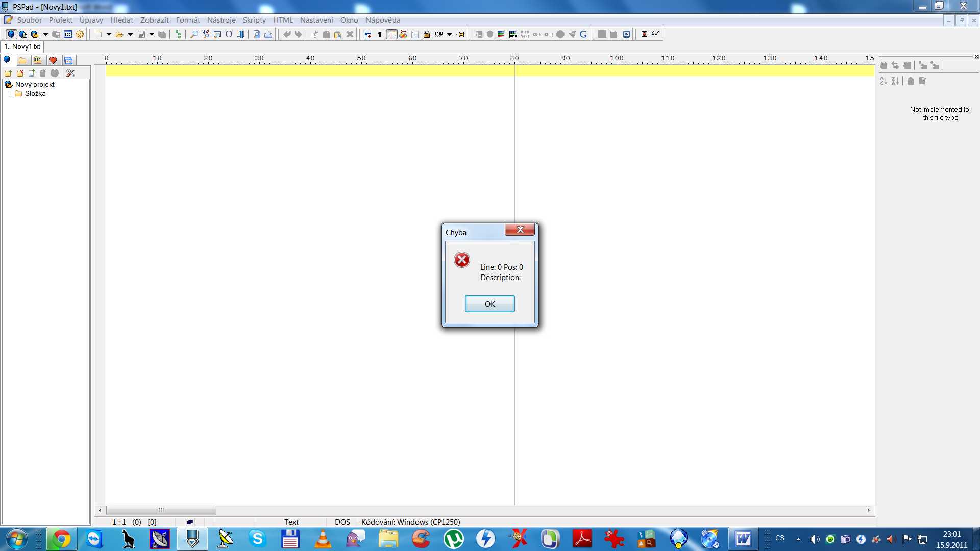Switch to the Novy1.txt file tab
The image size is (980, 551).
click(x=22, y=46)
